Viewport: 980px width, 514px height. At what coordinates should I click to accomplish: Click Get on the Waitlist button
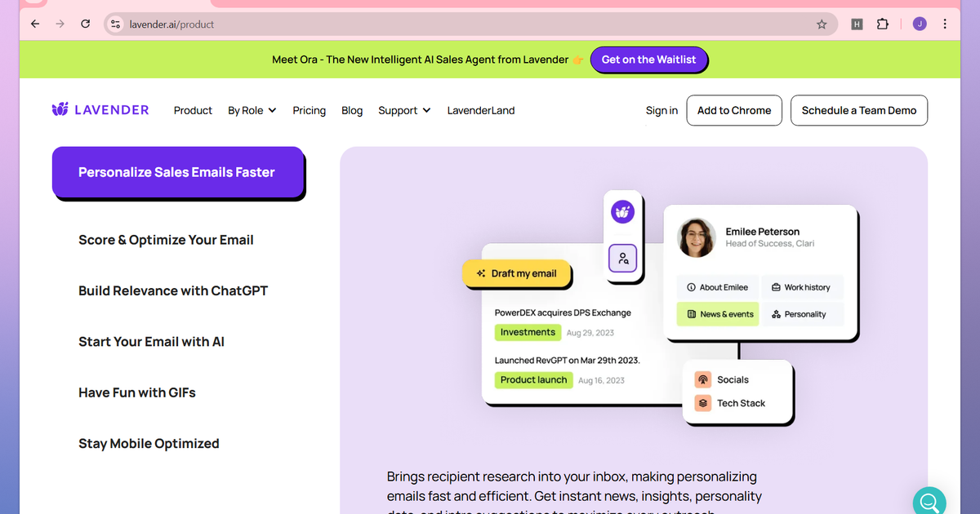point(649,60)
